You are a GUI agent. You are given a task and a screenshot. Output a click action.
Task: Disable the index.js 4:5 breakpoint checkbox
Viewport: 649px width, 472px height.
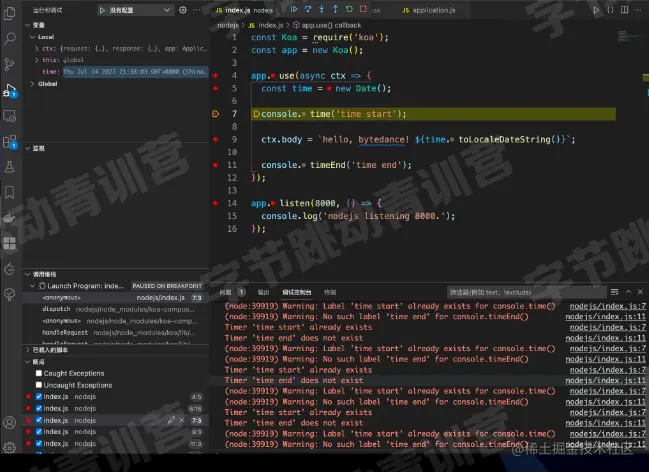point(39,397)
